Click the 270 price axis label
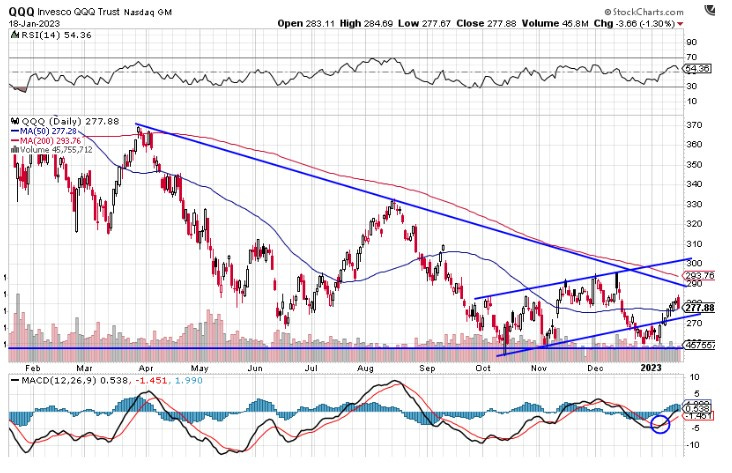 pyautogui.click(x=694, y=323)
